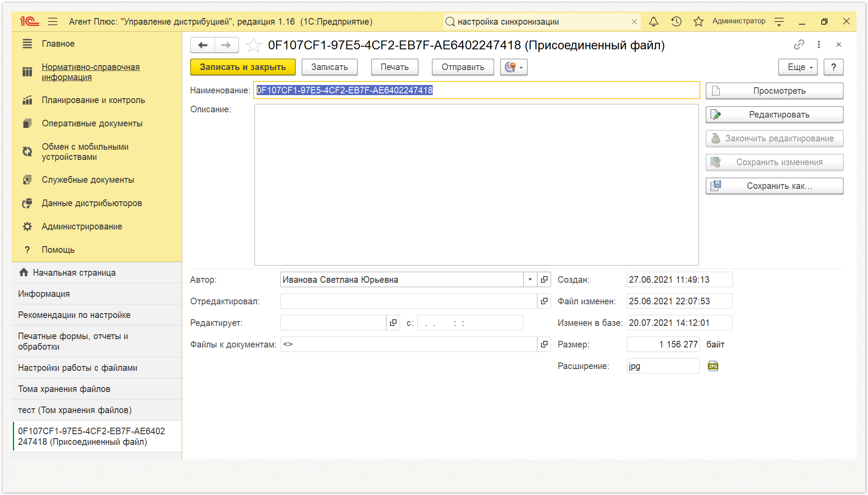This screenshot has height=495, width=868.
Task: Switch to Печатные формы, отчеты и обработки tab
Action: [x=97, y=341]
